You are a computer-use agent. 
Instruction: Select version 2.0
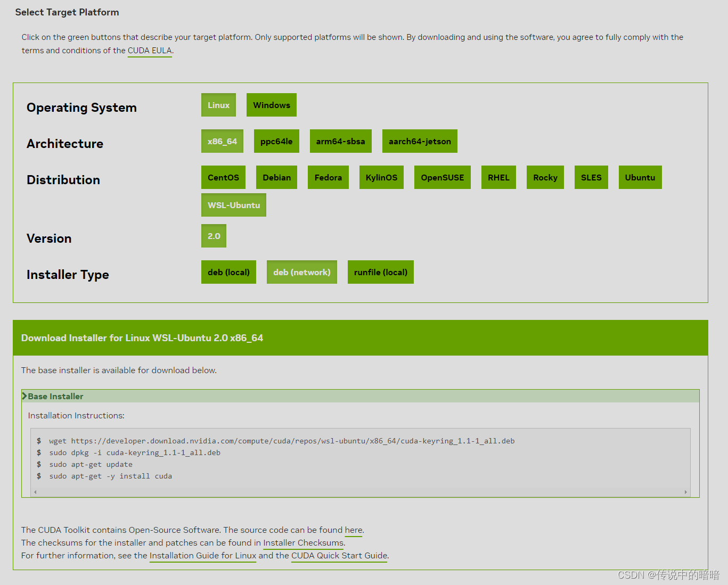pyautogui.click(x=214, y=236)
